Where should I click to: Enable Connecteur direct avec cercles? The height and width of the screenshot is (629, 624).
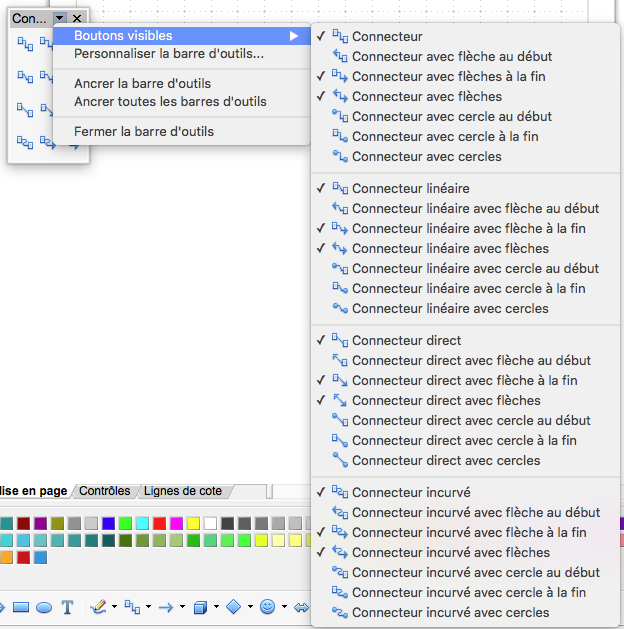click(x=466, y=461)
